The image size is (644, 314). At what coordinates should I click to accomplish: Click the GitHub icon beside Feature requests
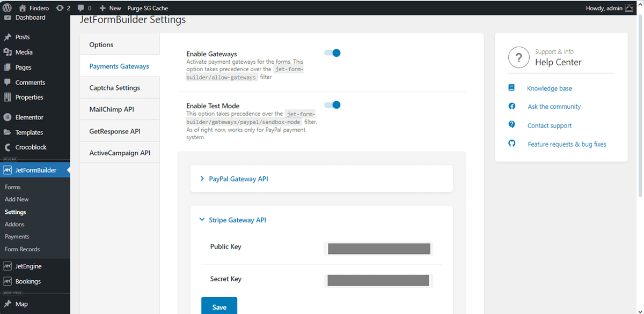(511, 144)
